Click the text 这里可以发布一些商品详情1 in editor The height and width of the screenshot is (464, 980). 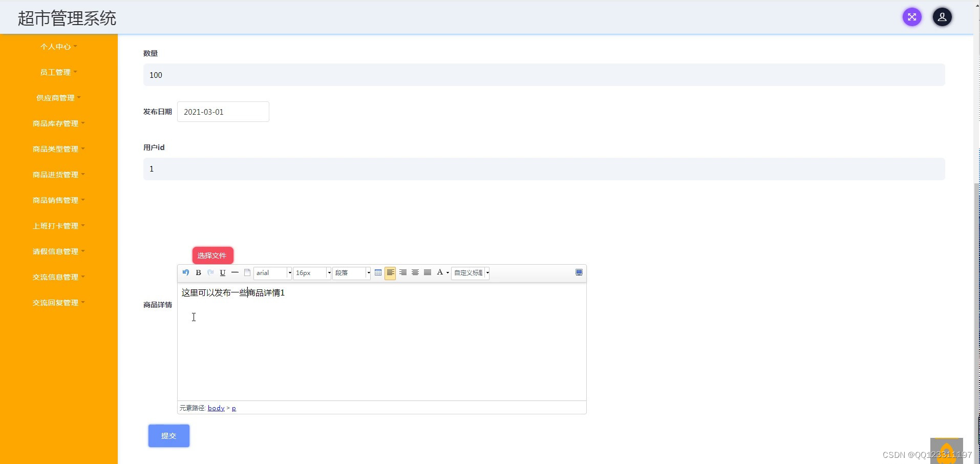coord(233,292)
